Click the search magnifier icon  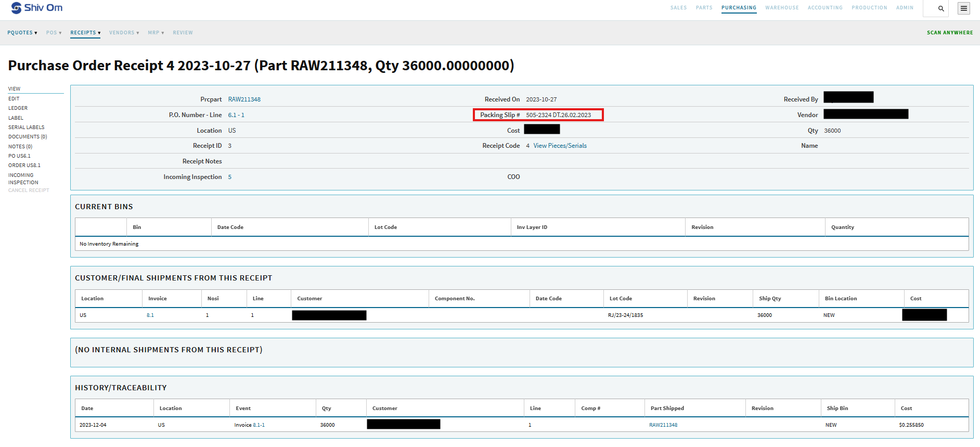940,8
